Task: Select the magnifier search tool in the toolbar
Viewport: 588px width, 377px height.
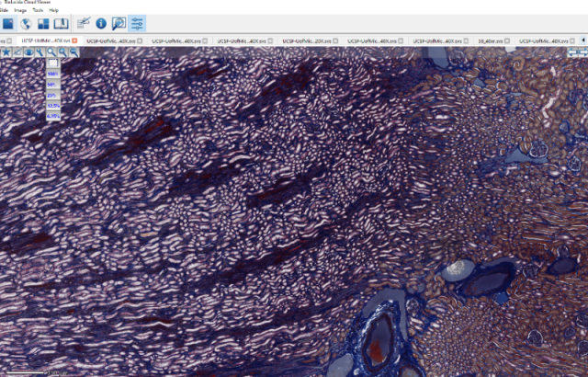Action: coord(119,23)
